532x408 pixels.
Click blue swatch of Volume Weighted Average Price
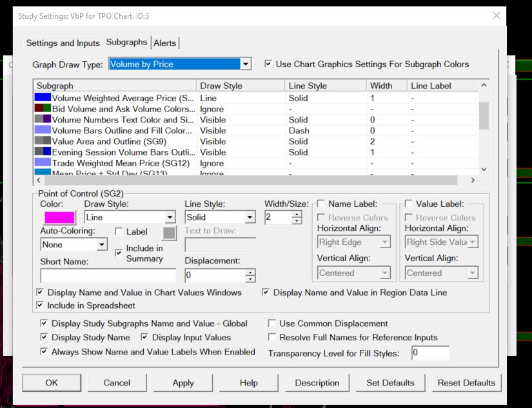[43, 97]
